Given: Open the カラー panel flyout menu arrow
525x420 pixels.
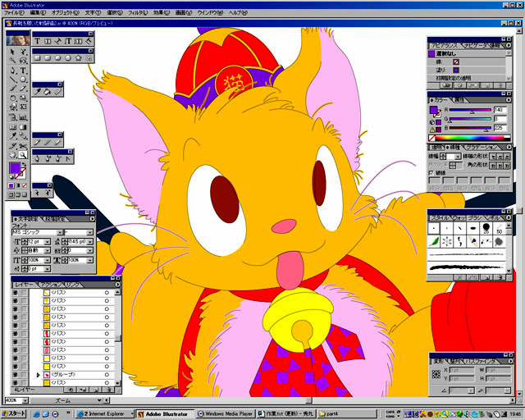Looking at the screenshot, I should point(509,100).
